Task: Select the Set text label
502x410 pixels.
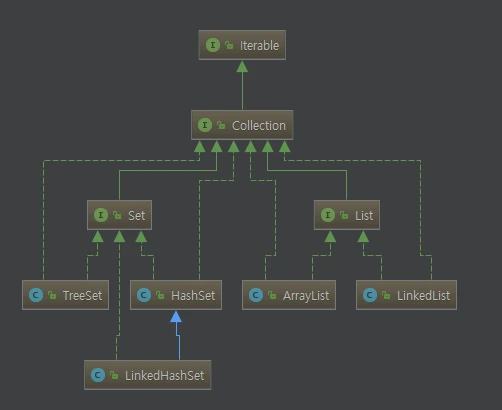Action: [x=137, y=216]
